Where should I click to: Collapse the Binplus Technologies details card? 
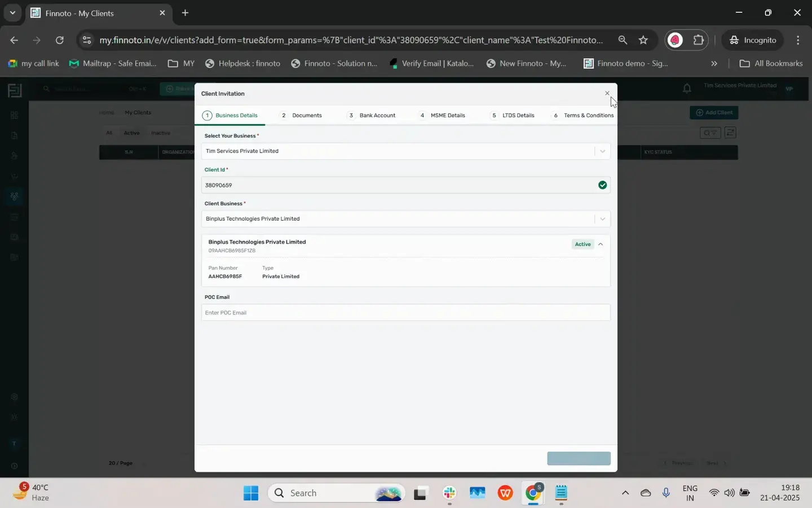tap(601, 244)
